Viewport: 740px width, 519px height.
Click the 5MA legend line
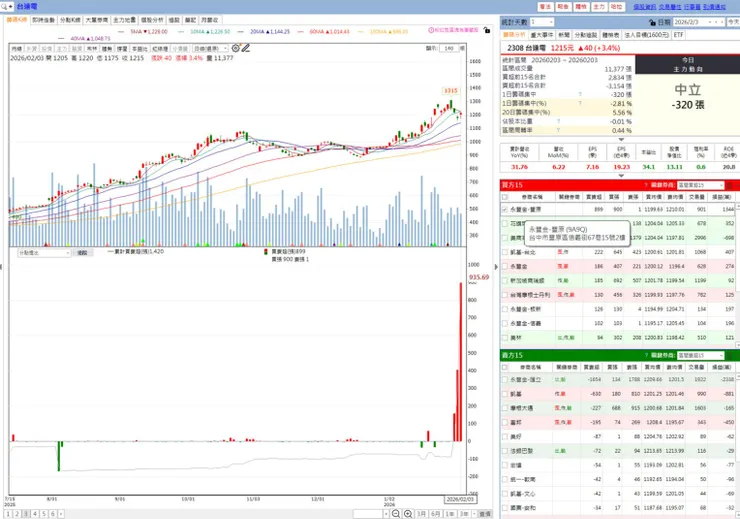point(143,32)
